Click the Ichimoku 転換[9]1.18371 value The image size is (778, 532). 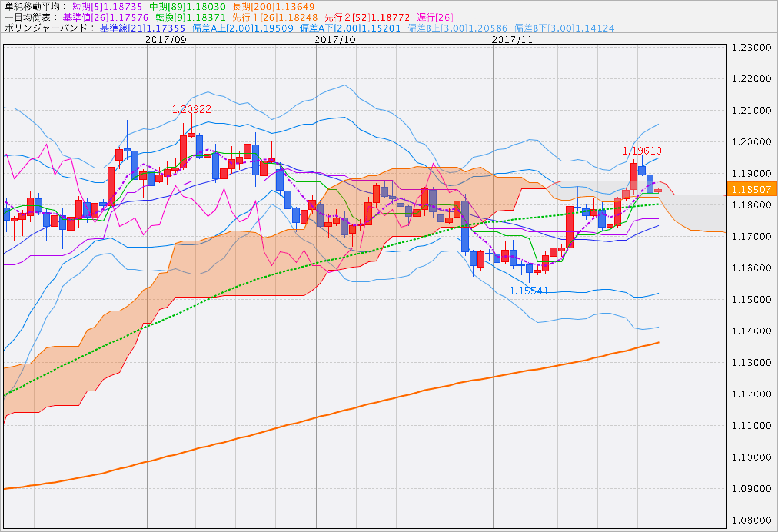(x=190, y=17)
